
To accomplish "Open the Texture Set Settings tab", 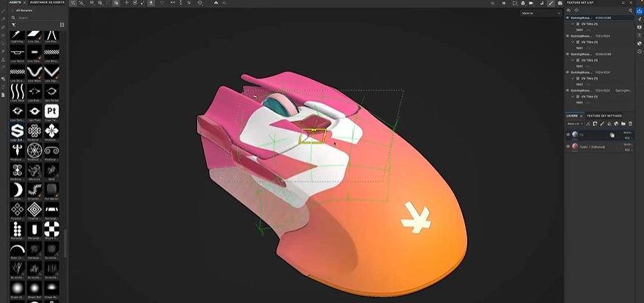I will pos(604,116).
